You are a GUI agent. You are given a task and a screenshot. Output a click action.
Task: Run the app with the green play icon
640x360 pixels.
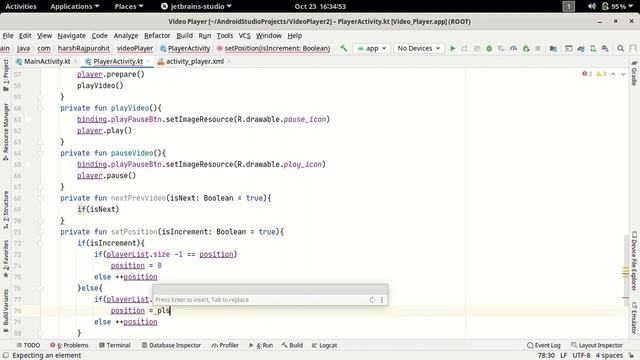pyautogui.click(x=452, y=48)
